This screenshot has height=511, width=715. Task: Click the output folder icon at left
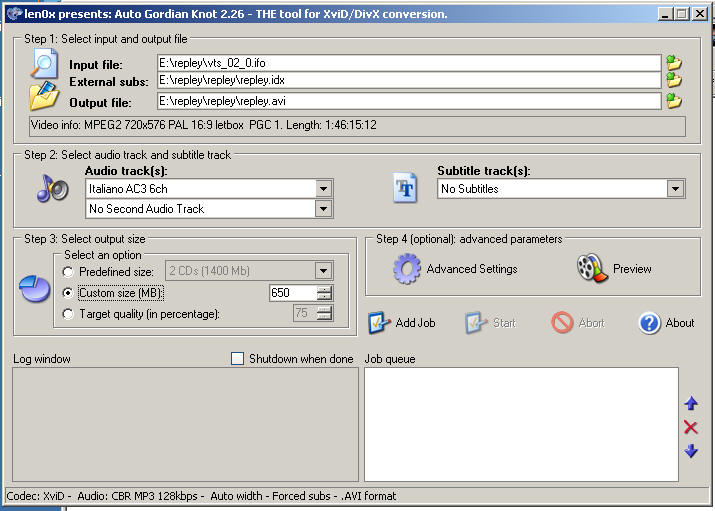[x=44, y=96]
